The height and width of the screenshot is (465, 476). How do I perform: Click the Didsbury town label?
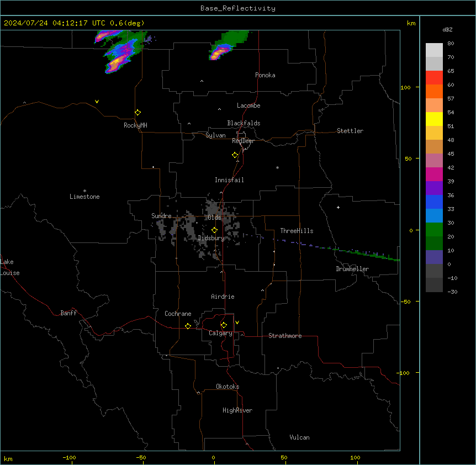click(x=211, y=238)
